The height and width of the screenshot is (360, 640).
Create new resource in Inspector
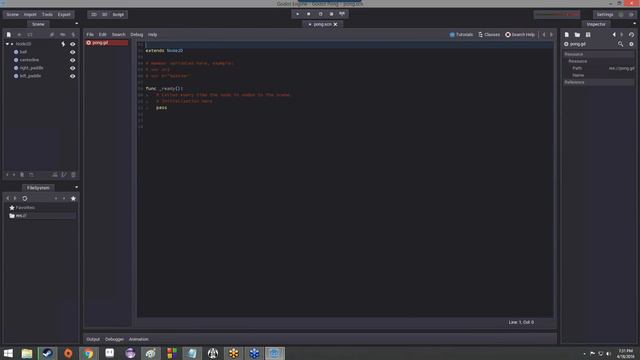567,35
